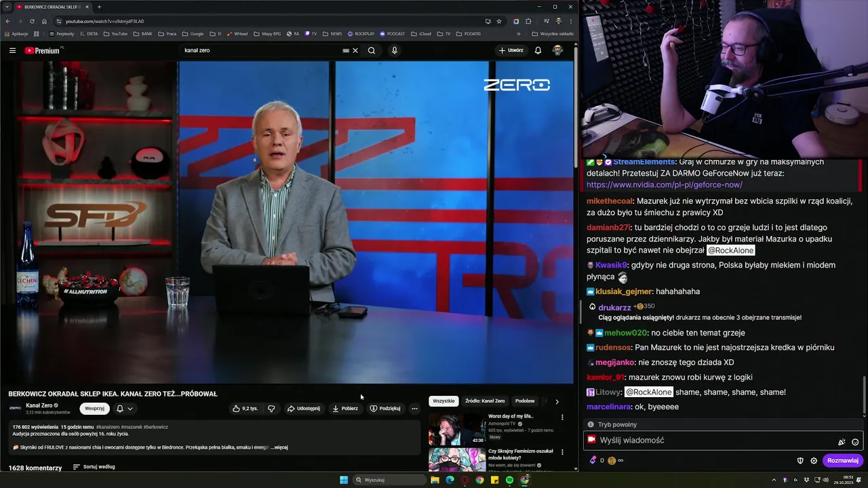Open Kanał Zero channel avatar
868x488 pixels.
(15, 408)
